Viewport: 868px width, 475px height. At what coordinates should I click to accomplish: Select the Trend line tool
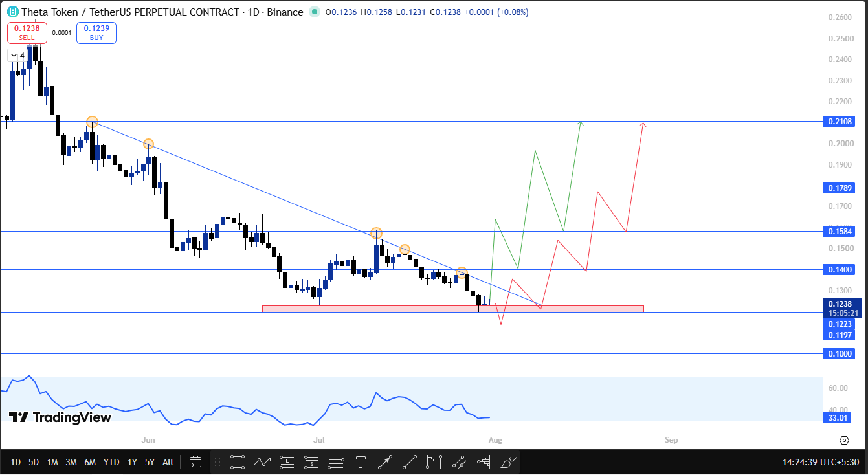coord(410,462)
